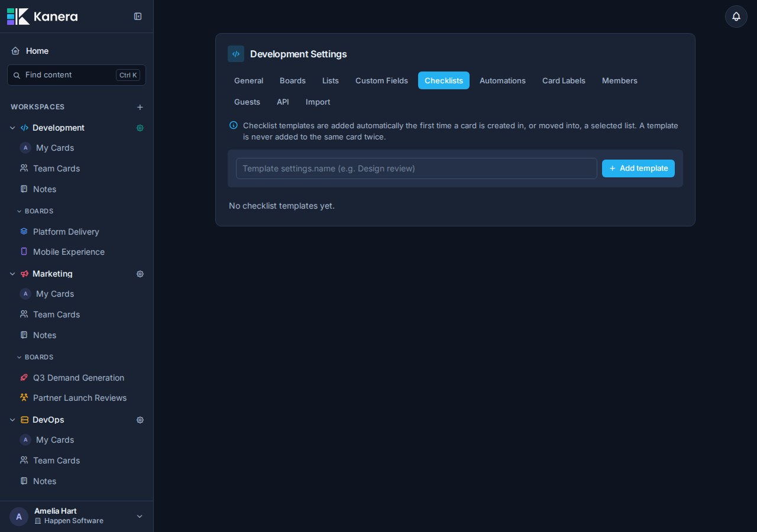Open My Cards under DevOps
This screenshot has width=757, height=532.
(x=55, y=440)
